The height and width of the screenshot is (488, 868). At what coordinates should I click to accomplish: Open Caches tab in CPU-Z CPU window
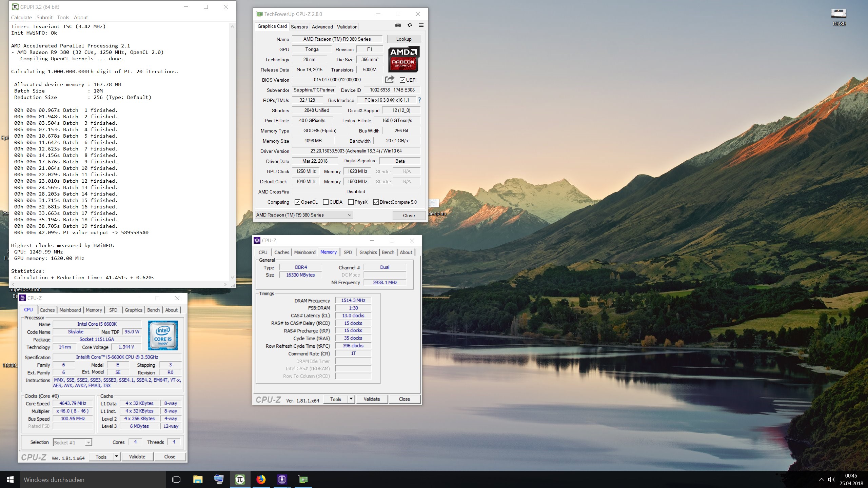(47, 310)
